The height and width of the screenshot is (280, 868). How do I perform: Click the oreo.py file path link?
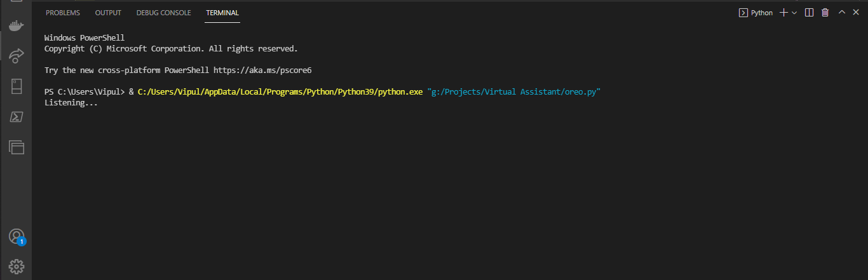coord(514,92)
